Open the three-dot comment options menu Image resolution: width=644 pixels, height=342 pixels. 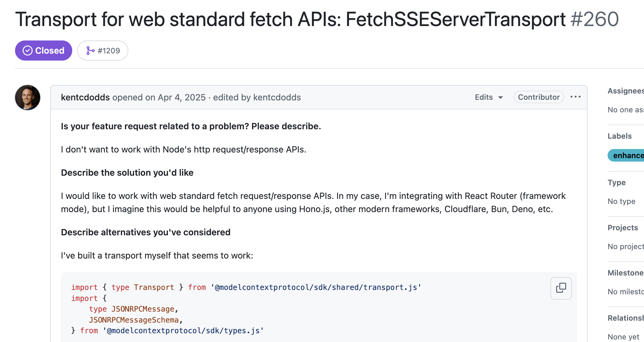pos(575,97)
